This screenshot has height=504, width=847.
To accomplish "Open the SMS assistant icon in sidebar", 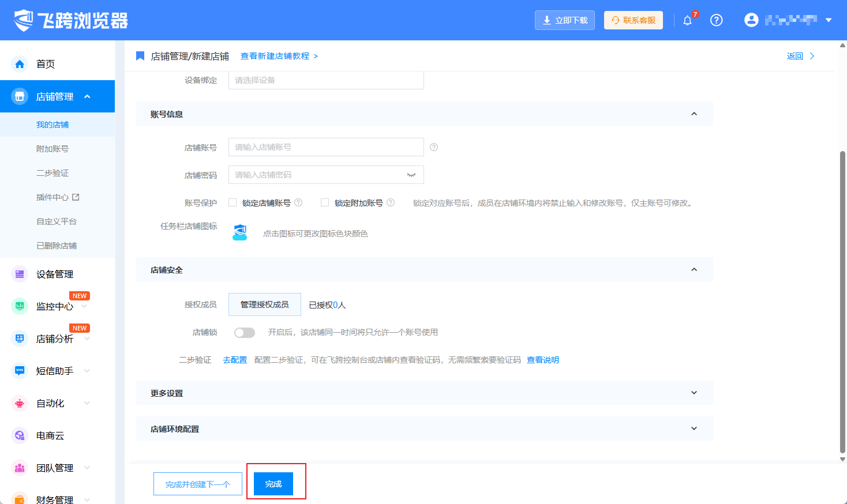I will click(20, 371).
